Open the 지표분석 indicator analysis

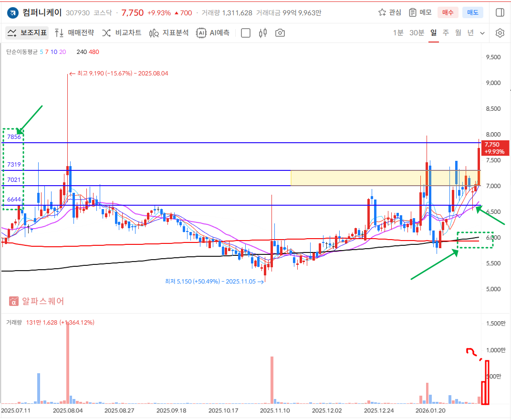tap(169, 33)
